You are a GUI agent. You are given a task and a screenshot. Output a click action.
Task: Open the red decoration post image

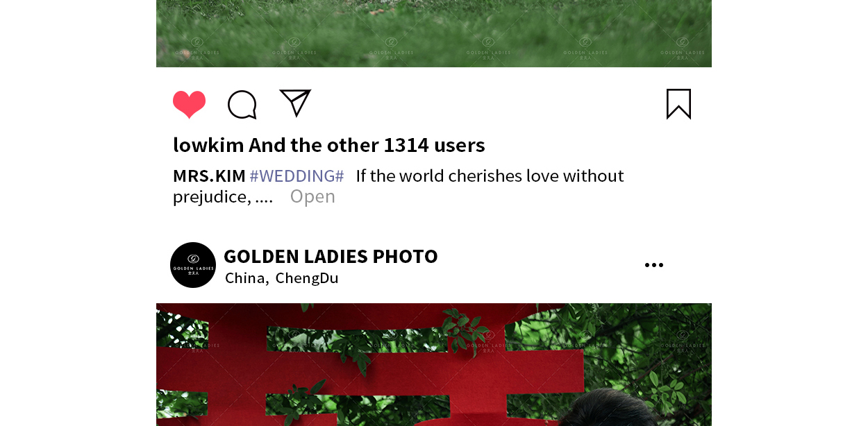pyautogui.click(x=434, y=364)
